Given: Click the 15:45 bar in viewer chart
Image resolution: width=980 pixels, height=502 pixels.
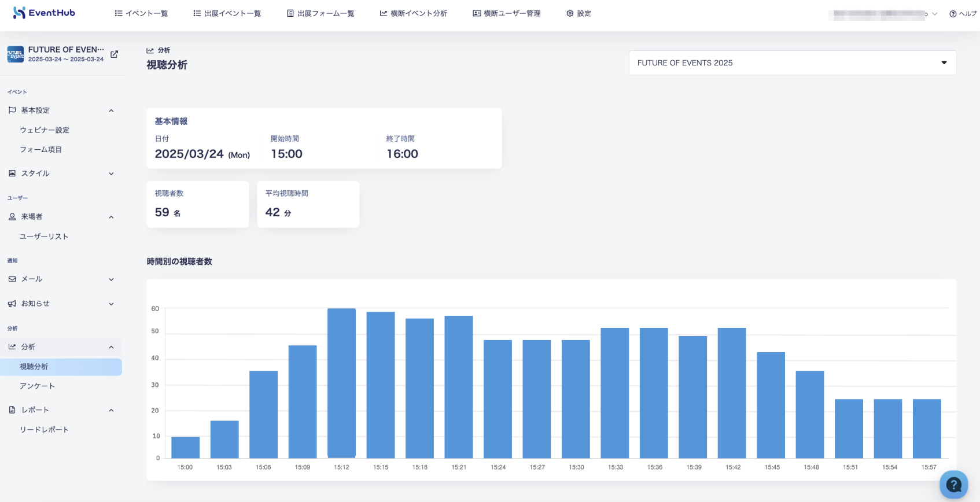Looking at the screenshot, I should point(771,405).
